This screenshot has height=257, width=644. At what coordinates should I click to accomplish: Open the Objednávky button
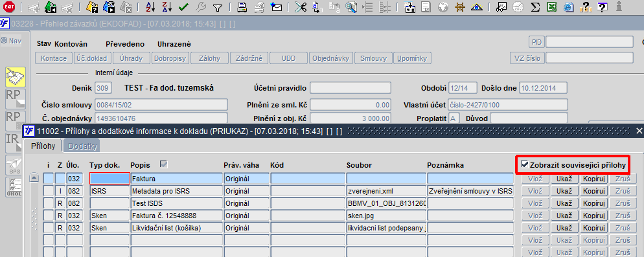(331, 58)
